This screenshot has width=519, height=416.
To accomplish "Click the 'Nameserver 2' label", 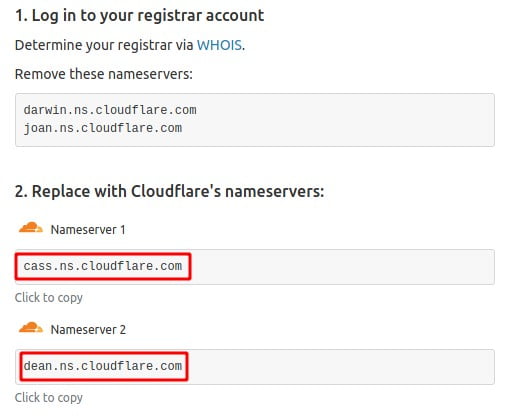I will (x=88, y=330).
